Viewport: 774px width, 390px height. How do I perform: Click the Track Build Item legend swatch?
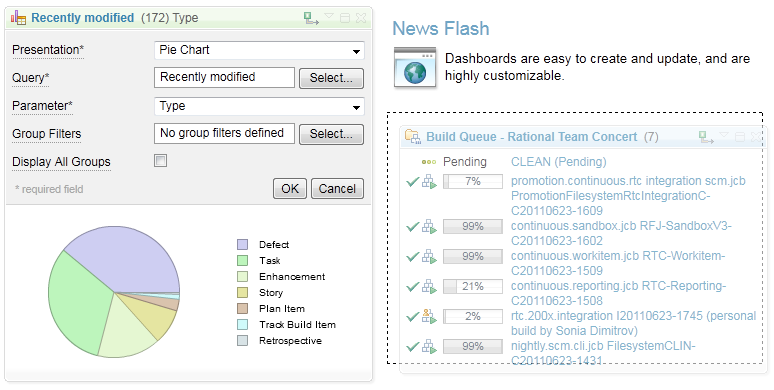pyautogui.click(x=242, y=324)
